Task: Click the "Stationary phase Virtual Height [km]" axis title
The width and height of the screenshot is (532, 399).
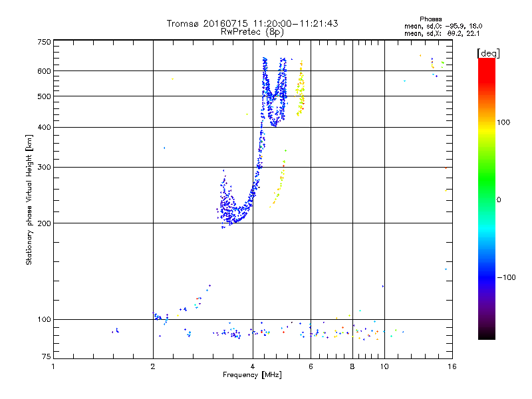Action: (29, 200)
